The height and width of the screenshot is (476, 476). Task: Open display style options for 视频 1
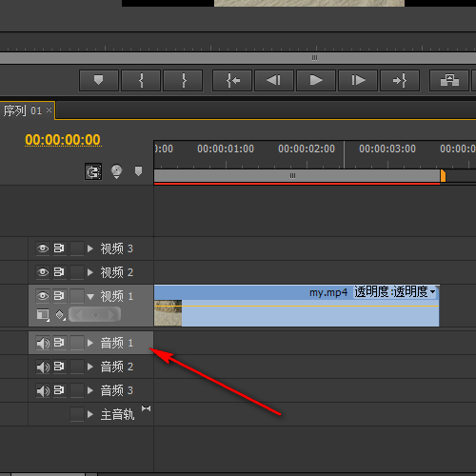click(x=43, y=315)
